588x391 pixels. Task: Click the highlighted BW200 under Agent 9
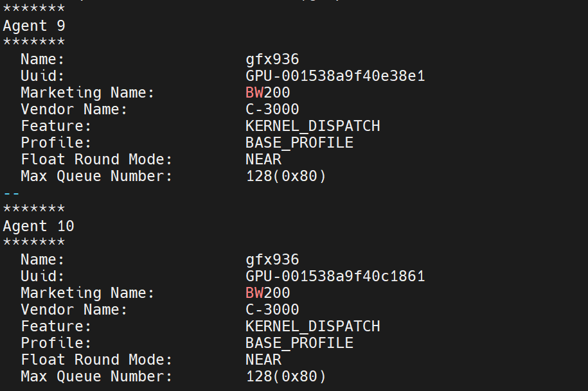pos(268,92)
